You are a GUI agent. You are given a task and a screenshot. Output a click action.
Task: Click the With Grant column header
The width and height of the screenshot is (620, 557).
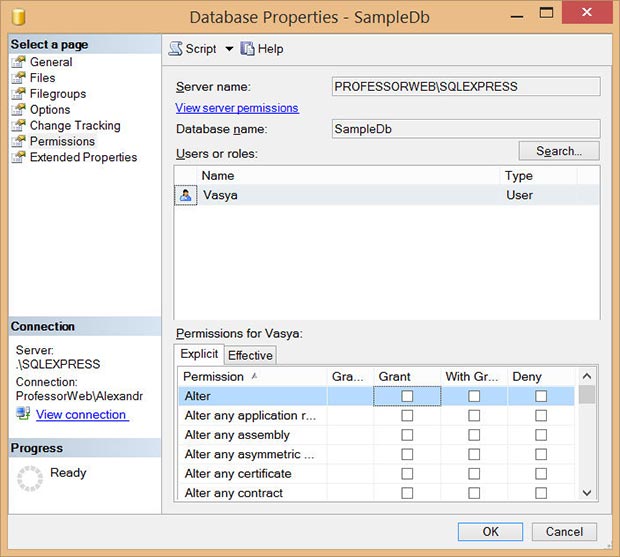click(474, 377)
